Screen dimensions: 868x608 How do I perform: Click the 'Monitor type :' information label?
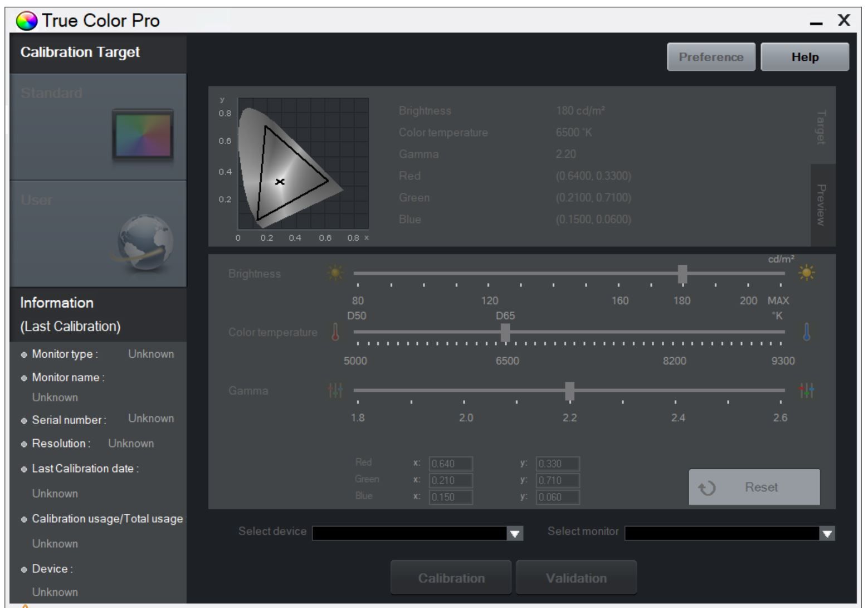(65, 354)
